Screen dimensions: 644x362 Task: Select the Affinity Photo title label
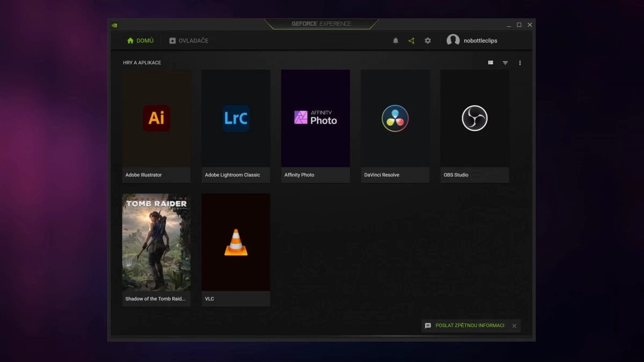[x=299, y=175]
